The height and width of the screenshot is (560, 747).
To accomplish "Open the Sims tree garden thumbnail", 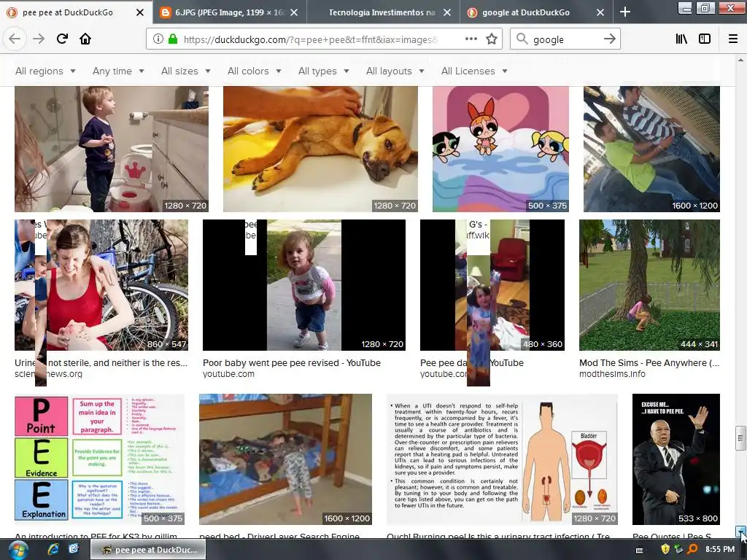I will pyautogui.click(x=649, y=285).
